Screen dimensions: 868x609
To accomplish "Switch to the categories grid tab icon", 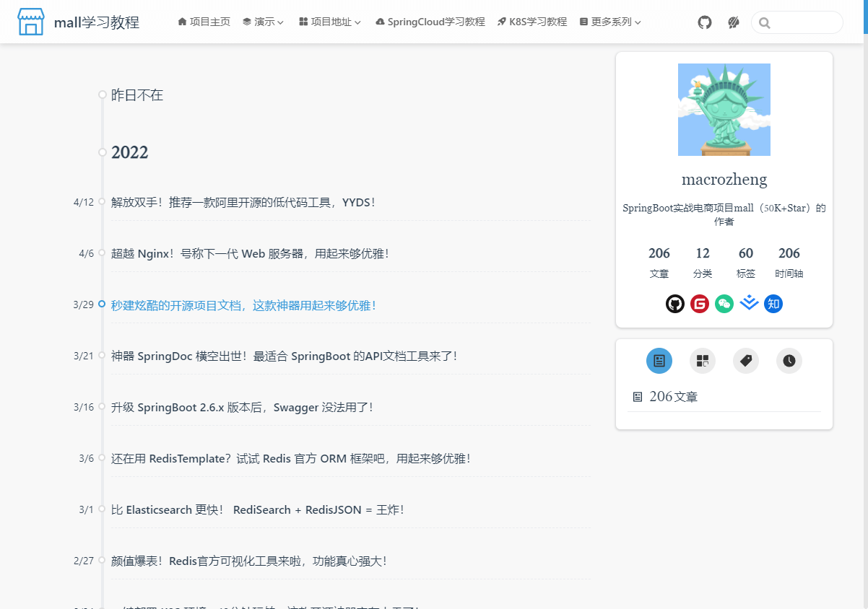I will pyautogui.click(x=703, y=361).
